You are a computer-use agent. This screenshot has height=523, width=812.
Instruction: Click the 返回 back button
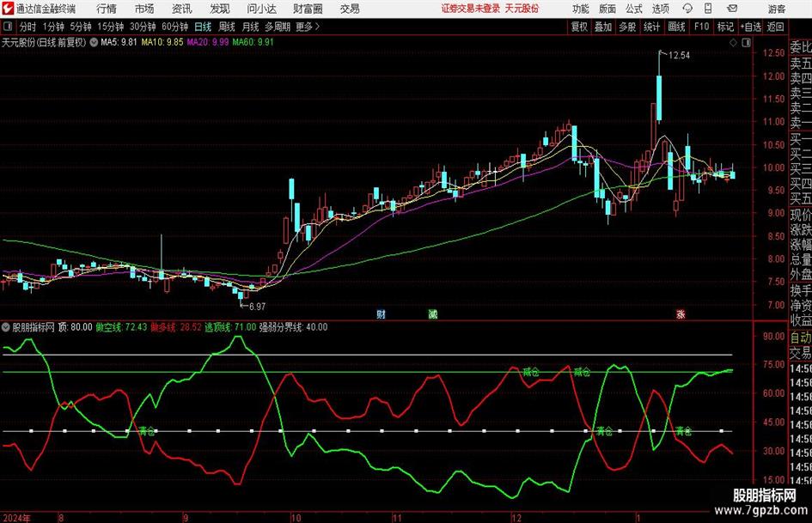tap(775, 27)
